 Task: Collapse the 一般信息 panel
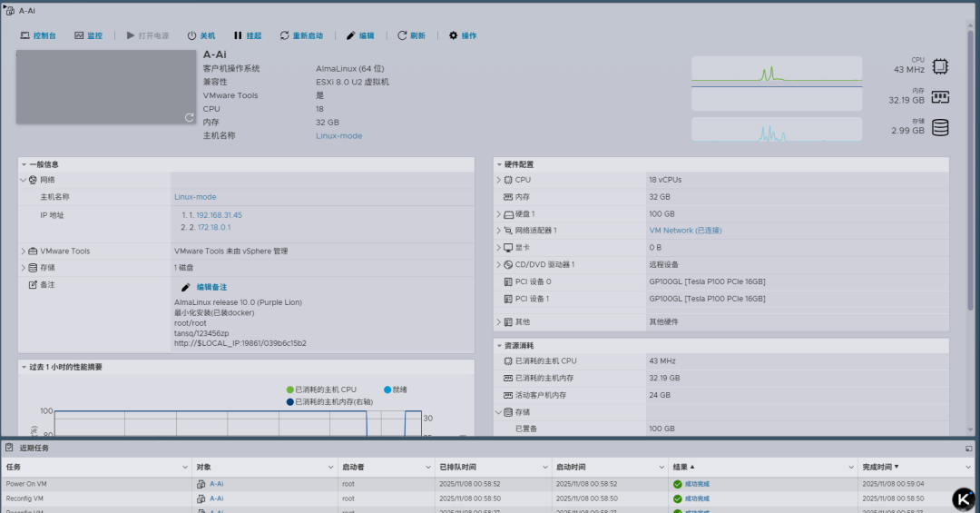(x=24, y=164)
